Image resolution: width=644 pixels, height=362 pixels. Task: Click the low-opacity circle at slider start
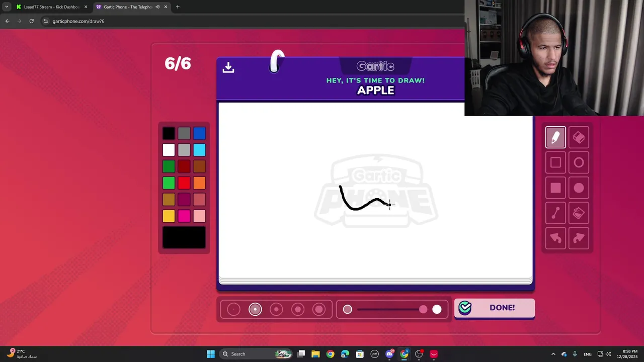pos(348,310)
